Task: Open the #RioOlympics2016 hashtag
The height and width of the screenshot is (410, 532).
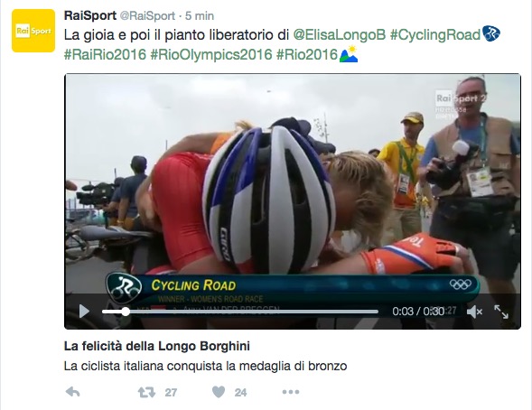Action: pyautogui.click(x=211, y=54)
